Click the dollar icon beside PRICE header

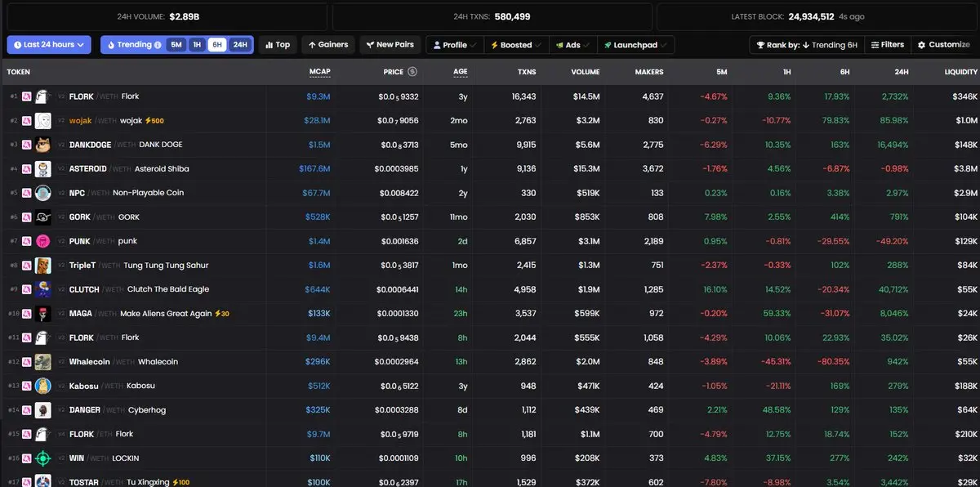412,72
